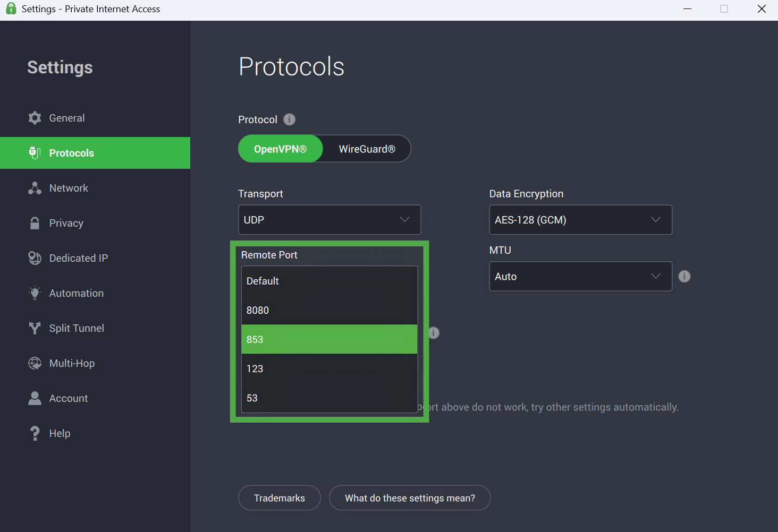Open the Data Encryption AES-128 (GCM) dropdown

580,220
